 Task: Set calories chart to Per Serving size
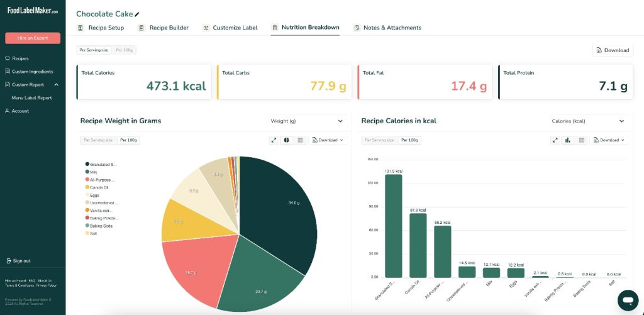[378, 140]
